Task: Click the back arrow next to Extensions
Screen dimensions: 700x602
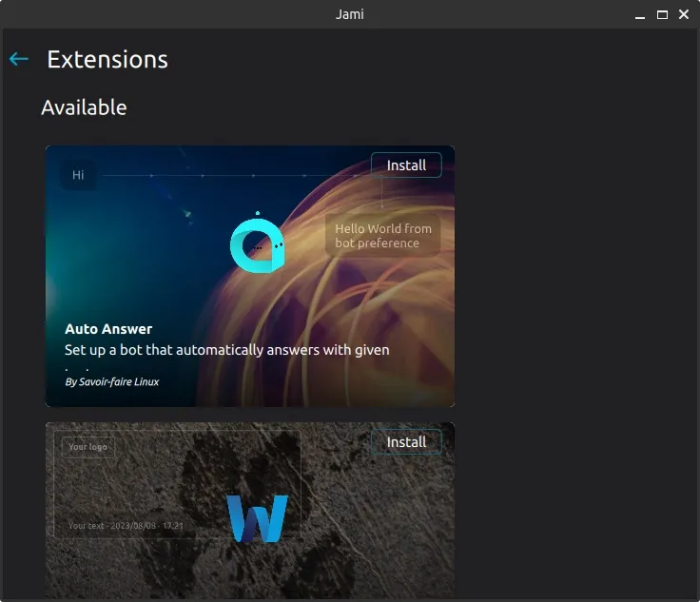Action: (x=19, y=59)
